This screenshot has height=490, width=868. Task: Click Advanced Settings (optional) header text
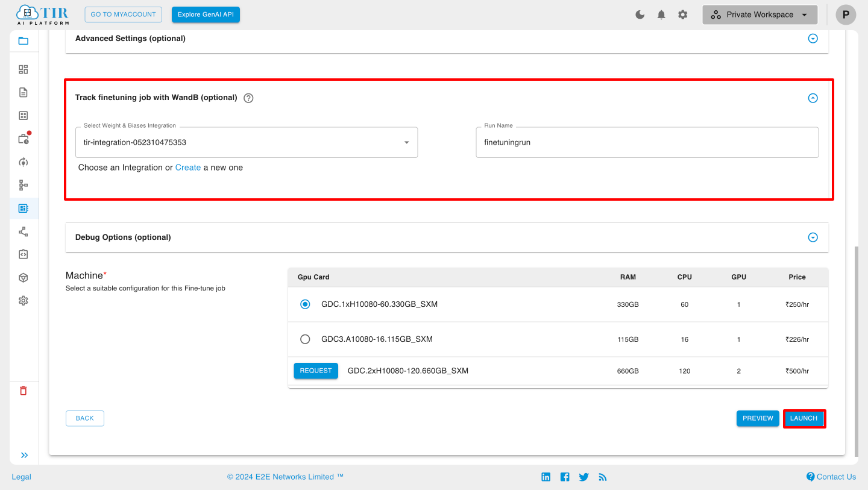130,39
